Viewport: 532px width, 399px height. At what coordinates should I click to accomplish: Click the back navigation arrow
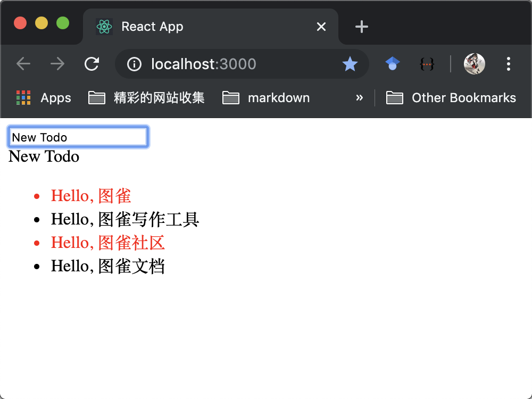23,63
